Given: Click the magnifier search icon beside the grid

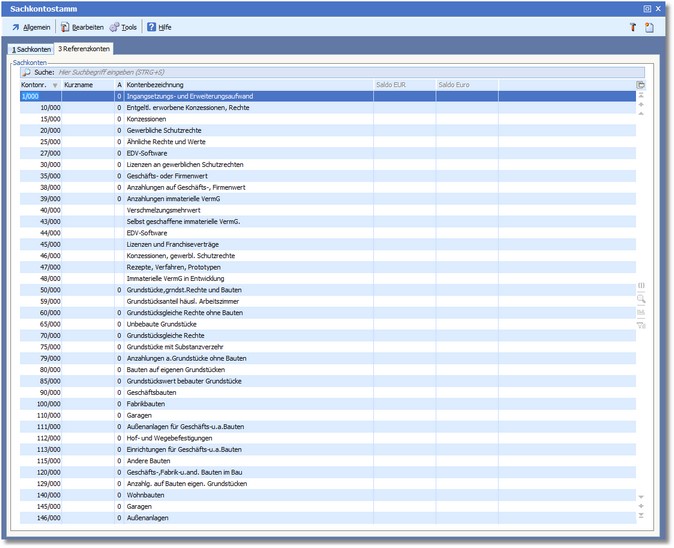Looking at the screenshot, I should tap(641, 298).
